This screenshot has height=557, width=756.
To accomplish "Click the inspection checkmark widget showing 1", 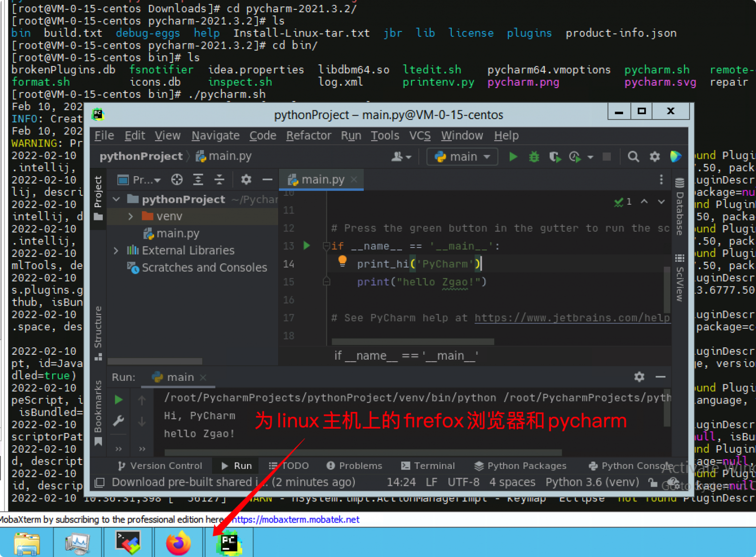I will [623, 201].
